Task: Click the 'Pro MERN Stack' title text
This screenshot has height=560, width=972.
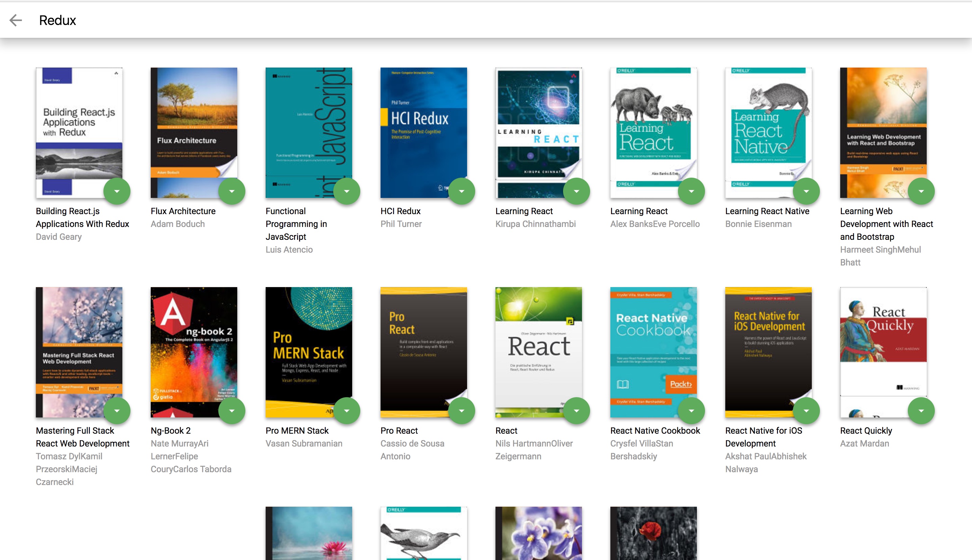Action: 297,431
